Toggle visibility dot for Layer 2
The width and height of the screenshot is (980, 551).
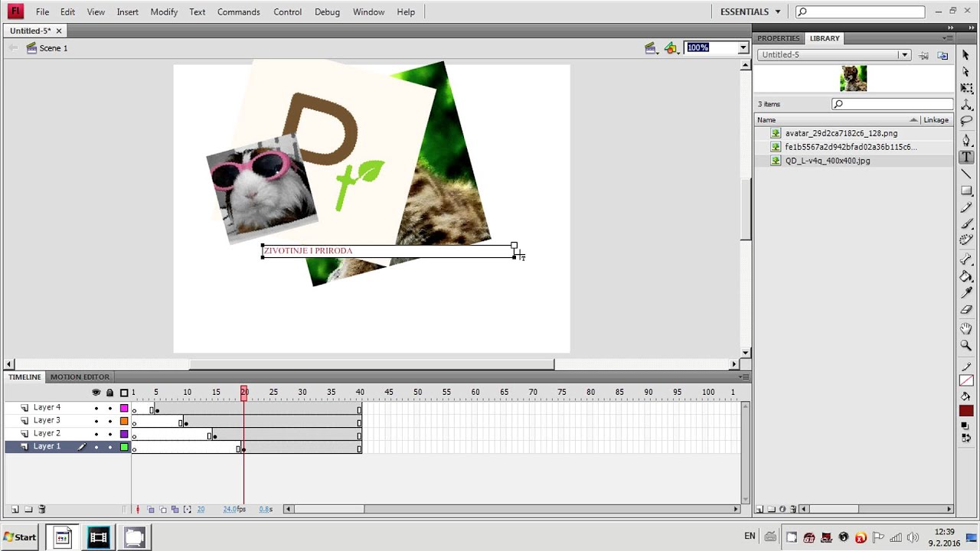pyautogui.click(x=96, y=434)
